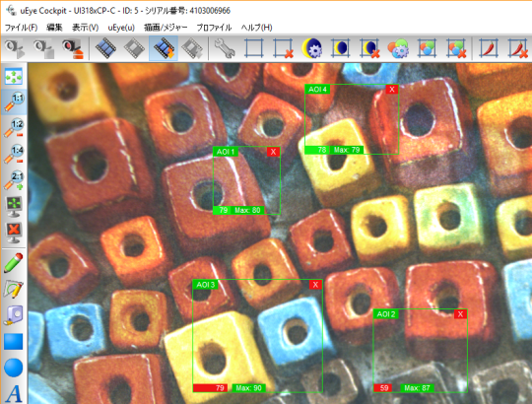Open the ファイル(F) menu
This screenshot has height=404, width=532.
pyautogui.click(x=21, y=28)
